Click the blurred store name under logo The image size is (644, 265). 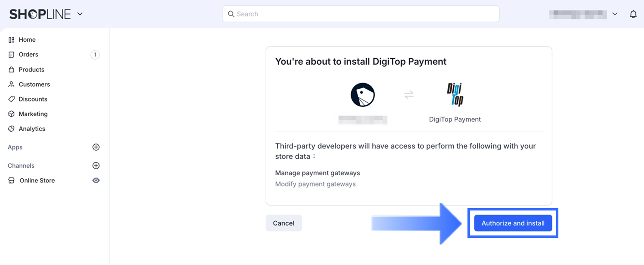point(363,120)
